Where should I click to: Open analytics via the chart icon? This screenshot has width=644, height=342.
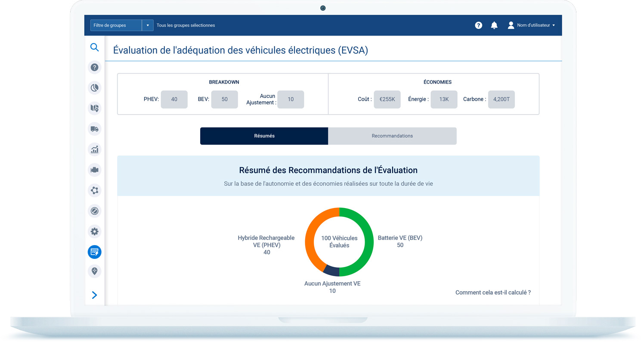click(95, 149)
